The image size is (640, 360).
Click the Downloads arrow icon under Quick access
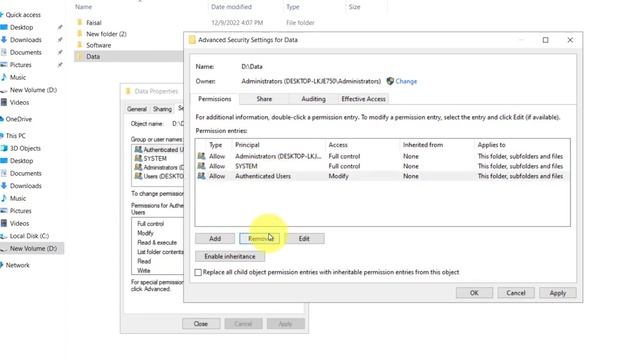[x=4, y=40]
